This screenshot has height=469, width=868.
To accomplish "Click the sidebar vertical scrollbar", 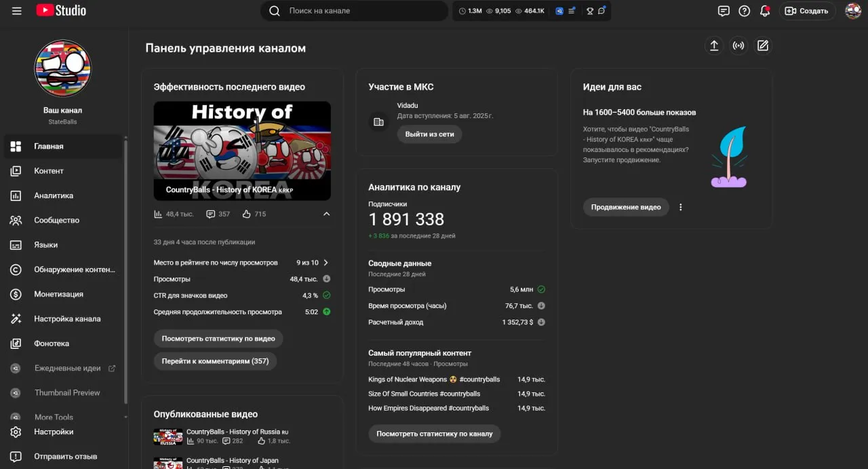I will tap(125, 270).
